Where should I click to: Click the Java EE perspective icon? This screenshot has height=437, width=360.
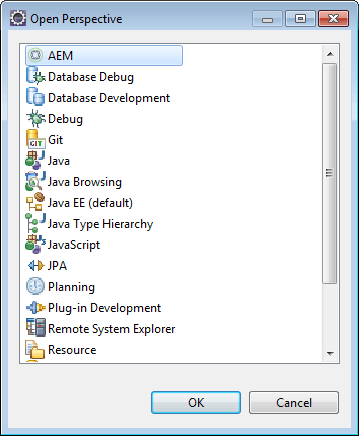point(35,202)
